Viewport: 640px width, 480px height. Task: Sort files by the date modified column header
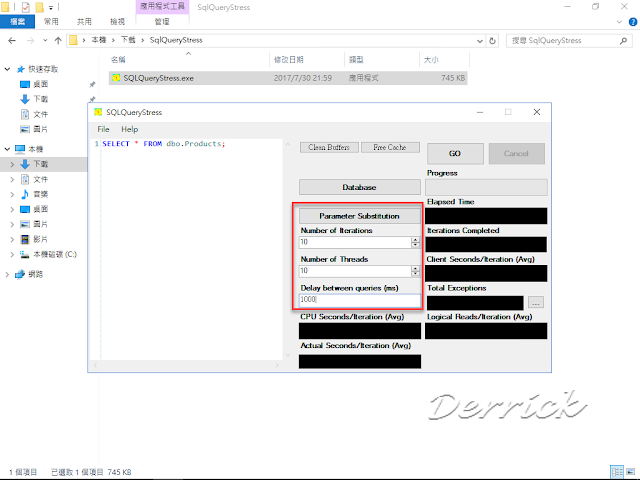[289, 60]
